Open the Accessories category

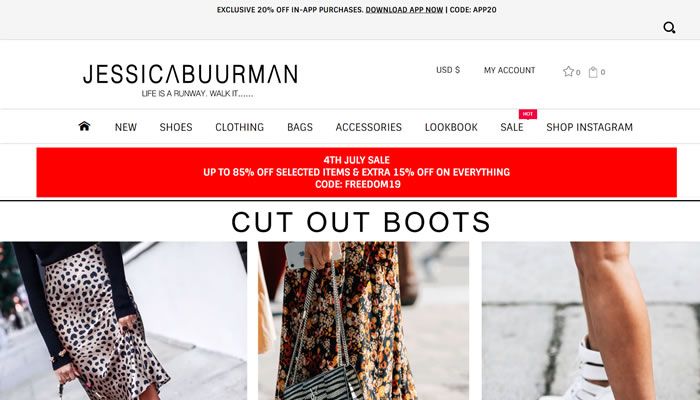(x=368, y=127)
